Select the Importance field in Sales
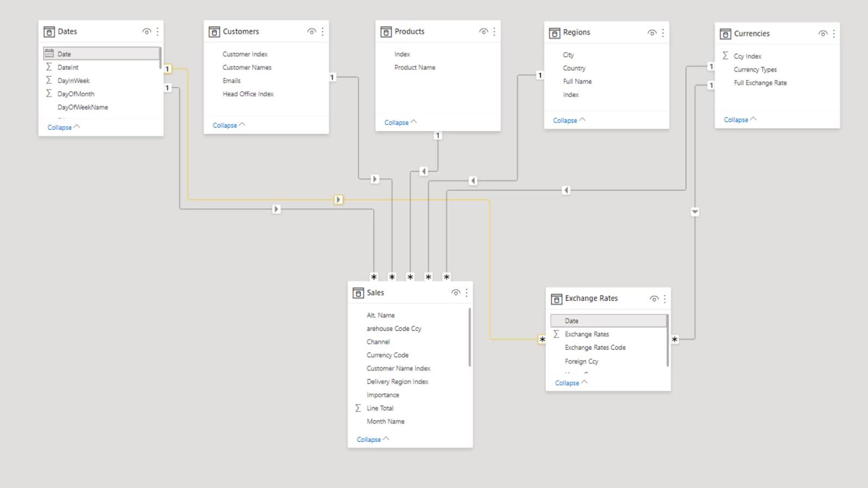The height and width of the screenshot is (488, 868). pos(382,395)
